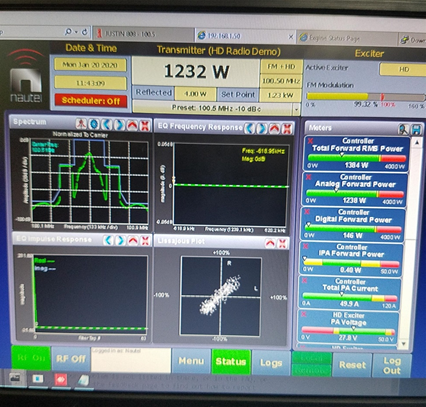The width and height of the screenshot is (426, 407).
Task: Click the Nautel logo
Action: (x=26, y=77)
